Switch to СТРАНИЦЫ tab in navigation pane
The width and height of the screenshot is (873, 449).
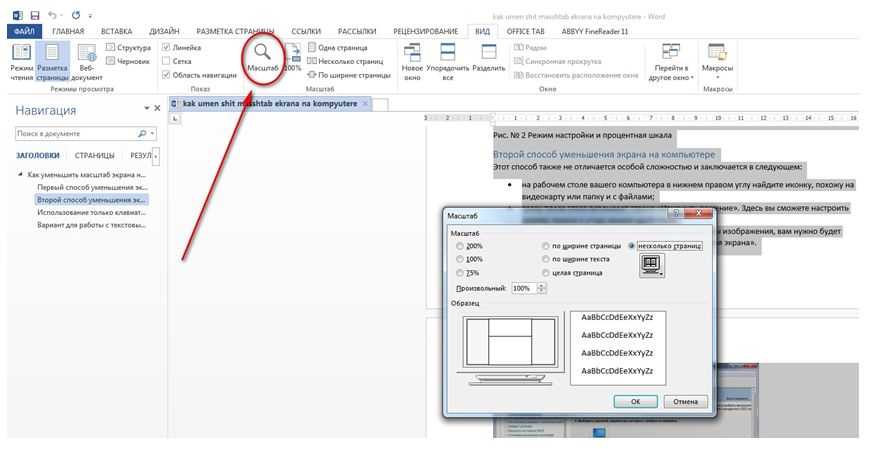(94, 156)
